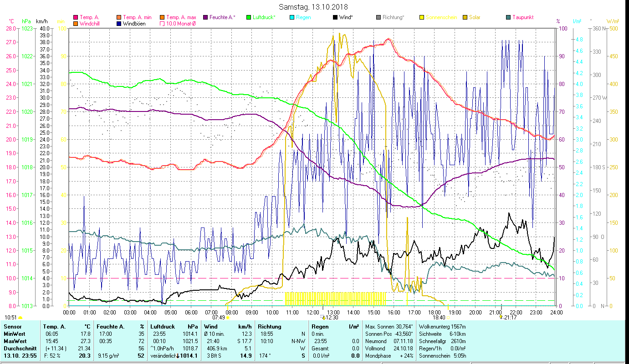Click the 21:17 moon marker label
Viewport: 629px width, 364px height.
pos(510,318)
